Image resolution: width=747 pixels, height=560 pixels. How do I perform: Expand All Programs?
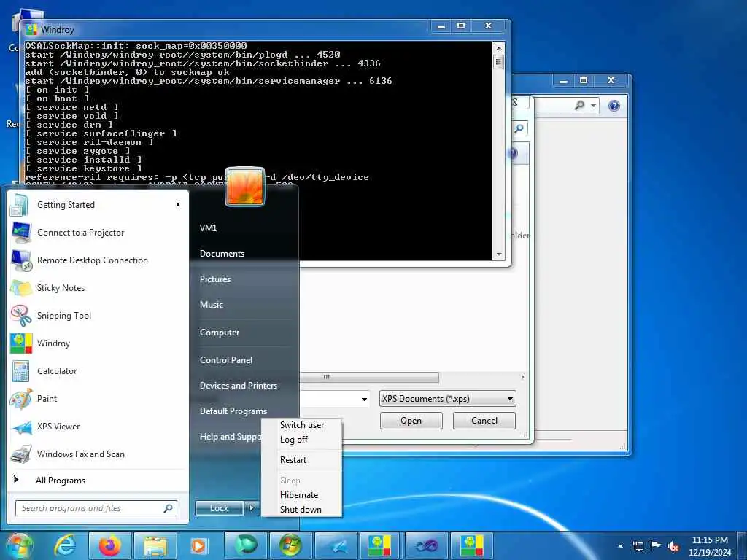point(98,481)
